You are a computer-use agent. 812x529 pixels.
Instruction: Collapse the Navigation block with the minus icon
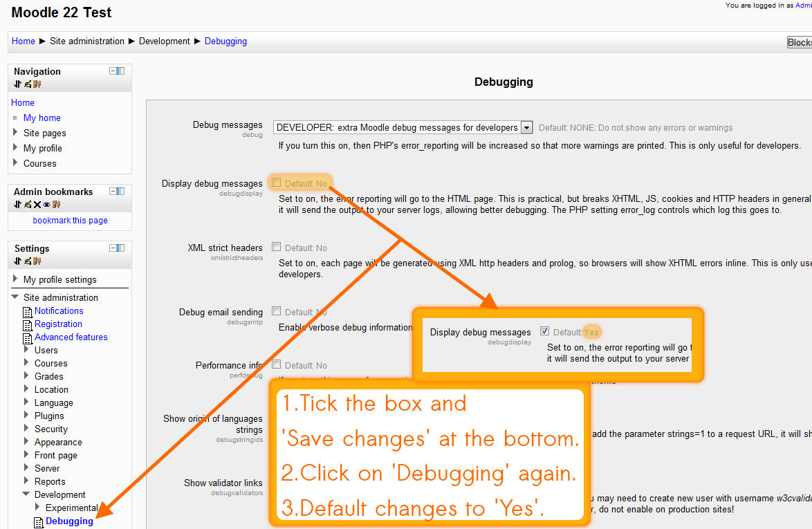(112, 71)
